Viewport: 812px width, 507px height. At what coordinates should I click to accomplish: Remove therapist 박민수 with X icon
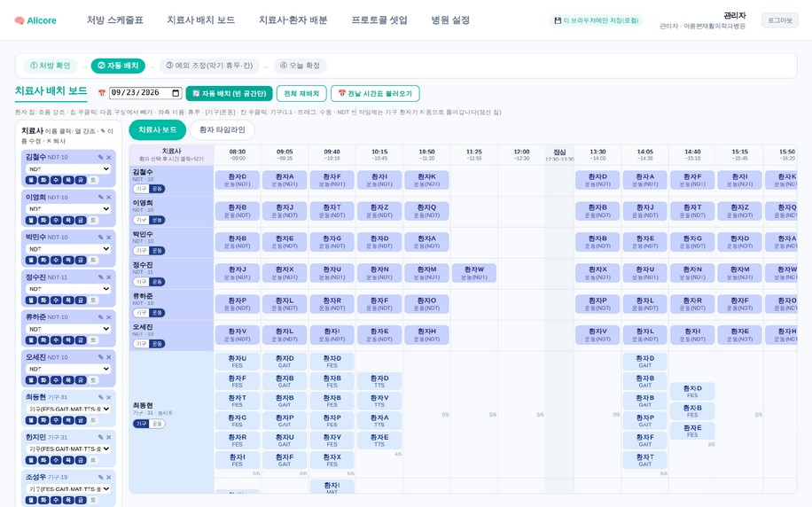(109, 238)
